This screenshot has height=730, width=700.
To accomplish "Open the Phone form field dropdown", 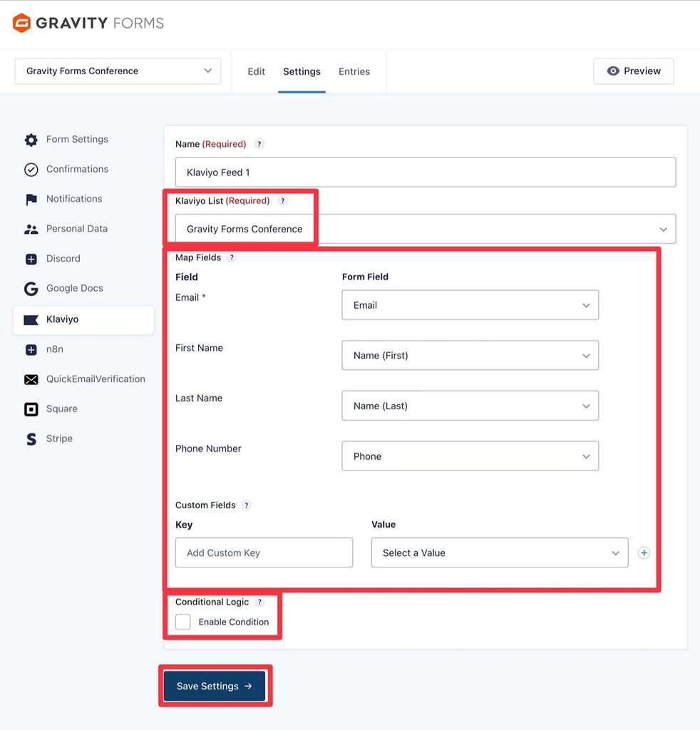I will 470,456.
